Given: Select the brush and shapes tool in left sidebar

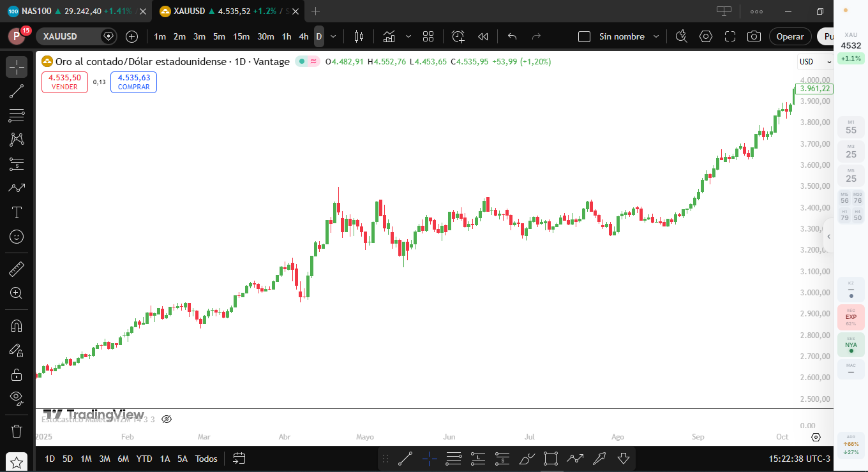Looking at the screenshot, I should click(17, 188).
